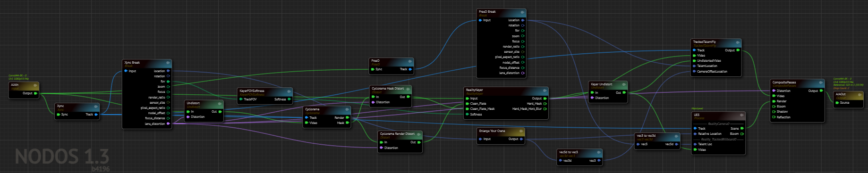Select the Enlarge Your Crane node title
This screenshot has width=868, height=173.
492,131
